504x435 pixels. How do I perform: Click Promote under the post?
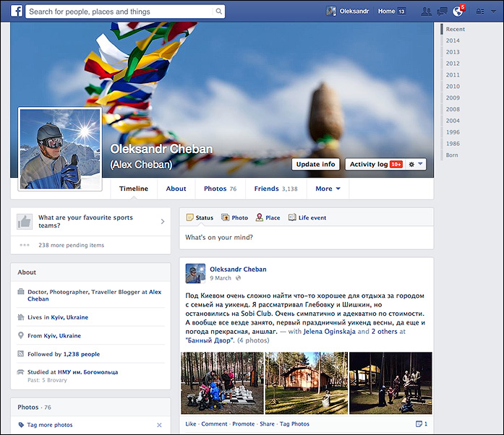pos(243,423)
